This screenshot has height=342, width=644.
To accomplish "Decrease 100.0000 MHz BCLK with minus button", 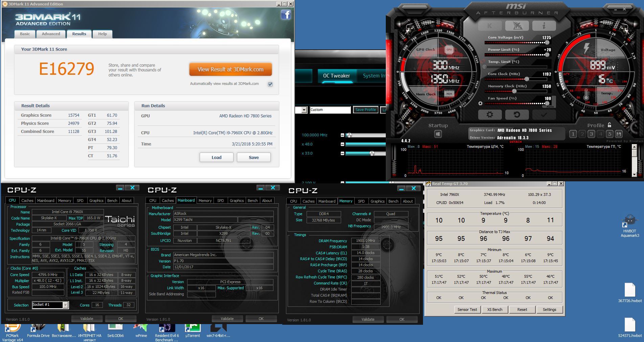I will [x=342, y=135].
